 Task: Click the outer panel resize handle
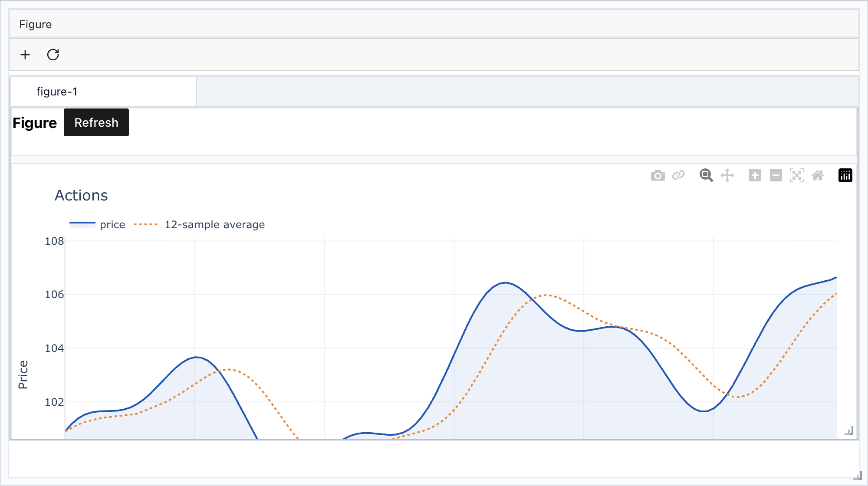[858, 476]
